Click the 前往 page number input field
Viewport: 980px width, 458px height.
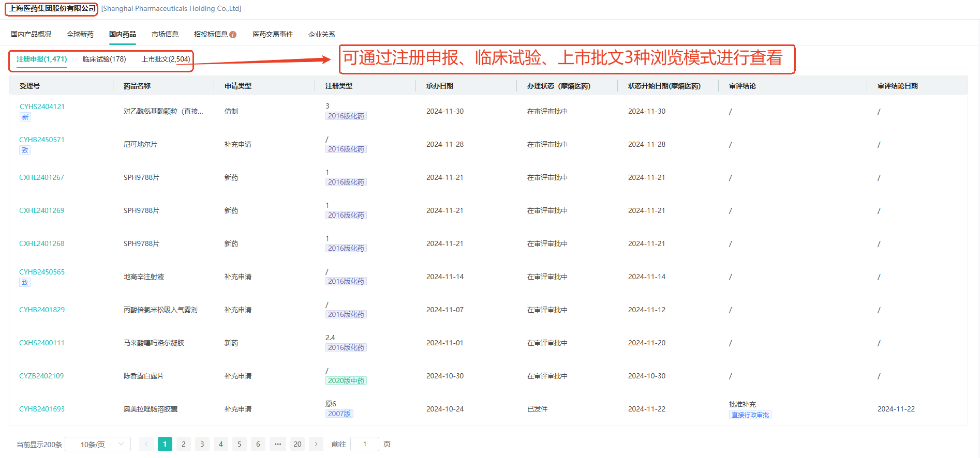364,444
